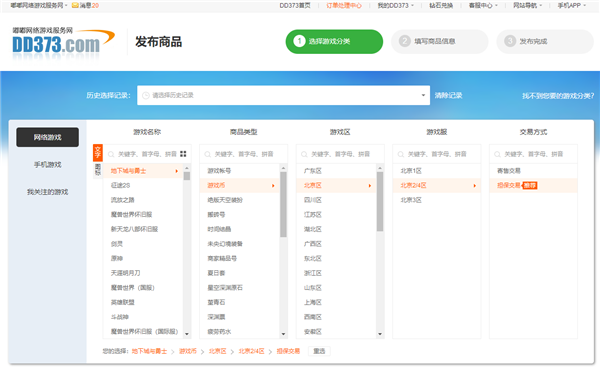
Task: Click the down arrow of the 游戏区 scrollbar
Action: pyautogui.click(x=380, y=334)
